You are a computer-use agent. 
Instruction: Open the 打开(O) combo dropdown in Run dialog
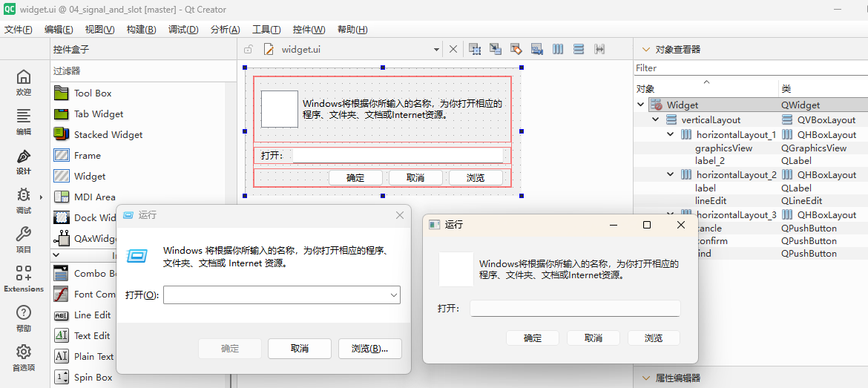click(x=394, y=295)
